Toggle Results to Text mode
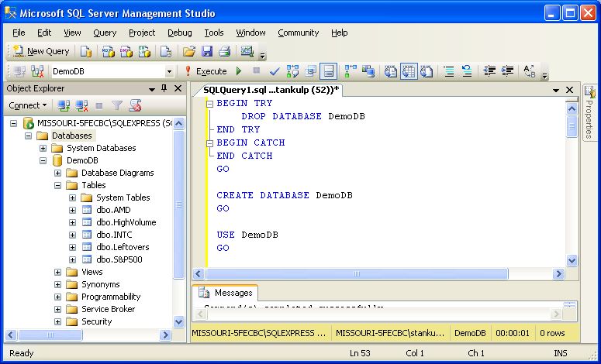The image size is (601, 364). (x=392, y=71)
